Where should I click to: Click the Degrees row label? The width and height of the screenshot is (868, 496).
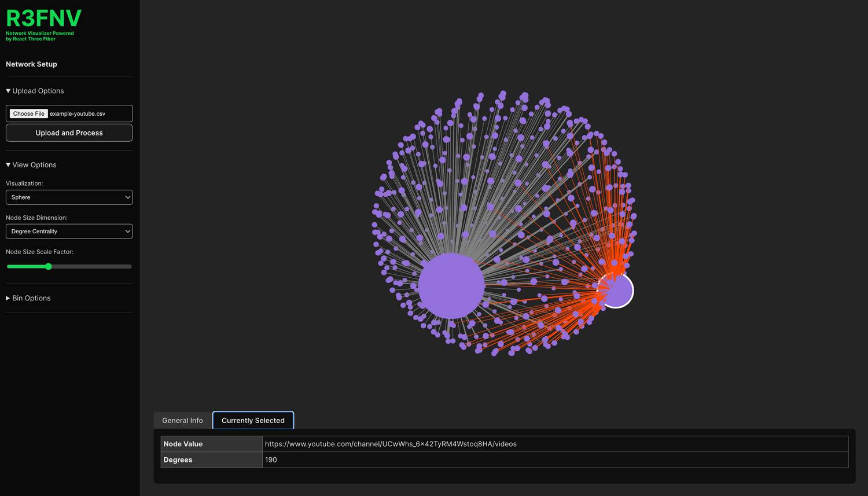(x=178, y=460)
